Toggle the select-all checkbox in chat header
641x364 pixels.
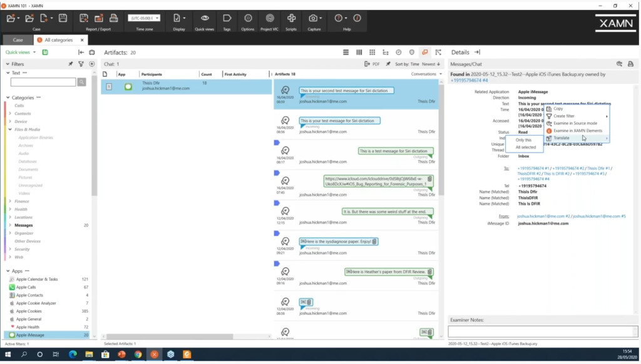click(105, 74)
